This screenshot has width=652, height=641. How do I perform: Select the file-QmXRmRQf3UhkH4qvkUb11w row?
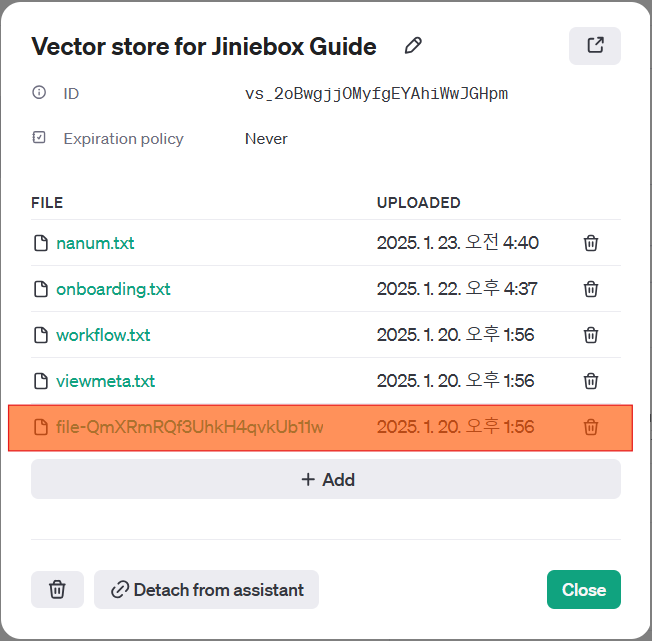point(190,427)
